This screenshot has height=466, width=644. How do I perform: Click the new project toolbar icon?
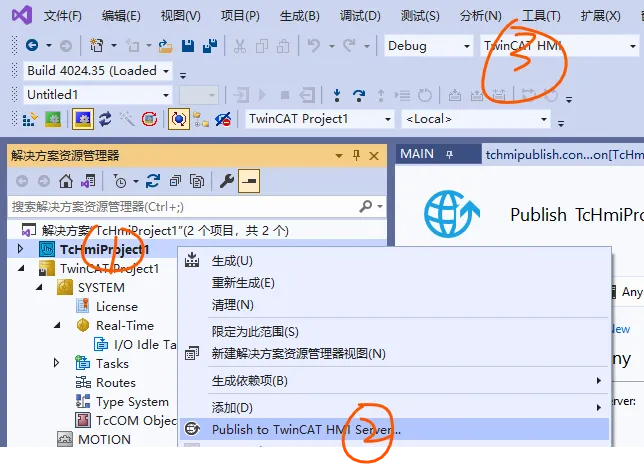pyautogui.click(x=97, y=45)
